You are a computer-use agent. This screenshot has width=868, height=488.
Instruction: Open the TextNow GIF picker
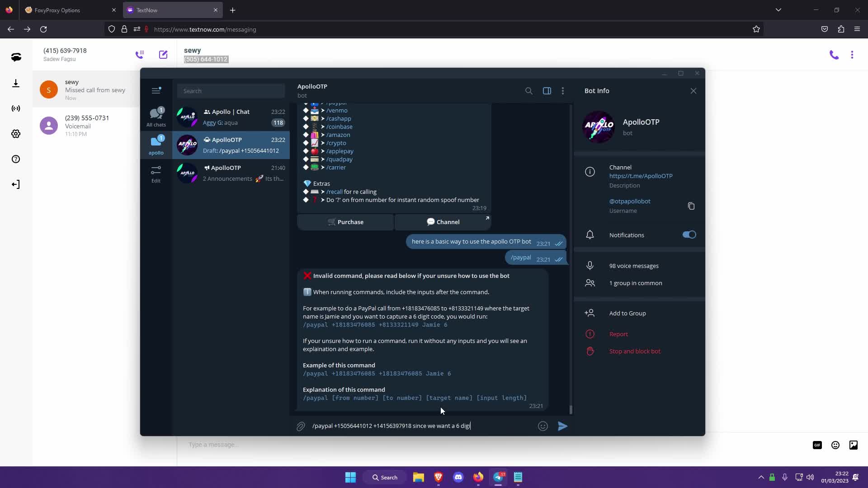[x=817, y=445]
